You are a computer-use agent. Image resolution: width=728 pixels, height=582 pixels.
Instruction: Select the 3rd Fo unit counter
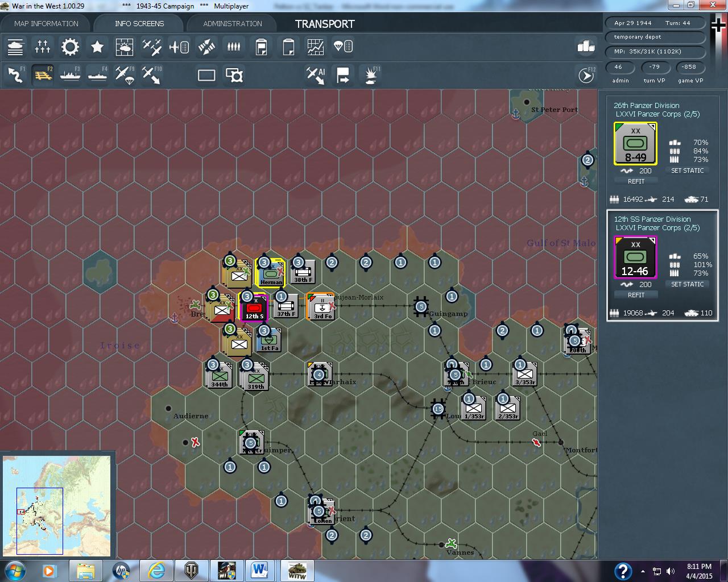click(322, 307)
